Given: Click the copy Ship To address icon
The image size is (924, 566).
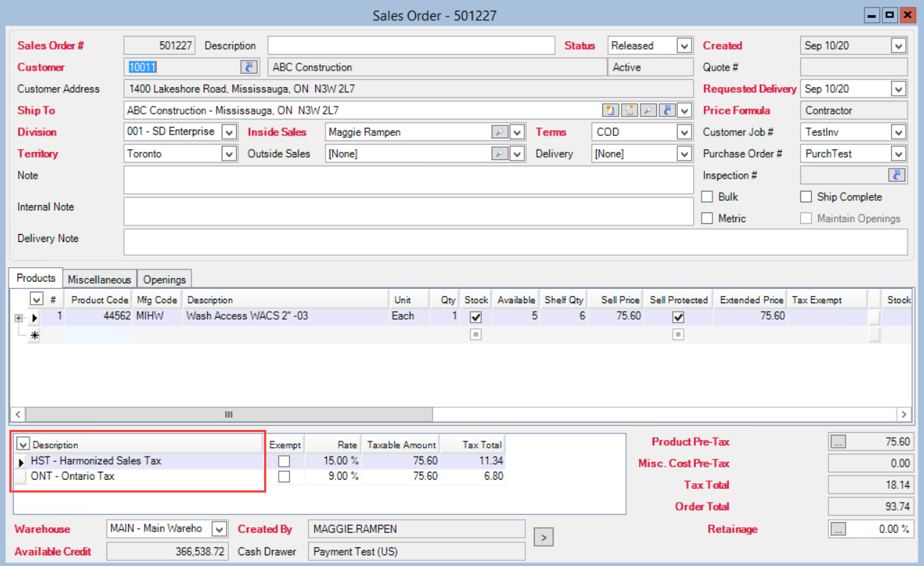Looking at the screenshot, I should [x=628, y=110].
